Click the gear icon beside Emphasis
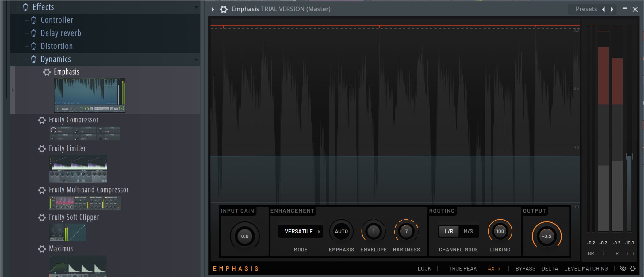 pos(47,72)
